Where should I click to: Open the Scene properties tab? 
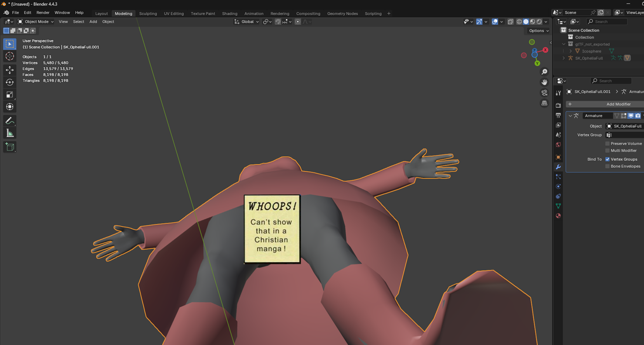pyautogui.click(x=558, y=135)
